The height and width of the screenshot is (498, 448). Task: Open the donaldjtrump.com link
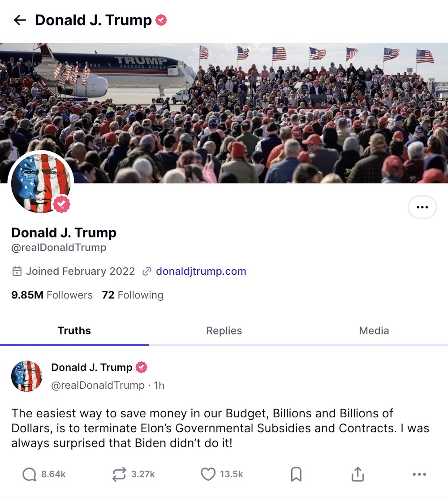point(201,271)
